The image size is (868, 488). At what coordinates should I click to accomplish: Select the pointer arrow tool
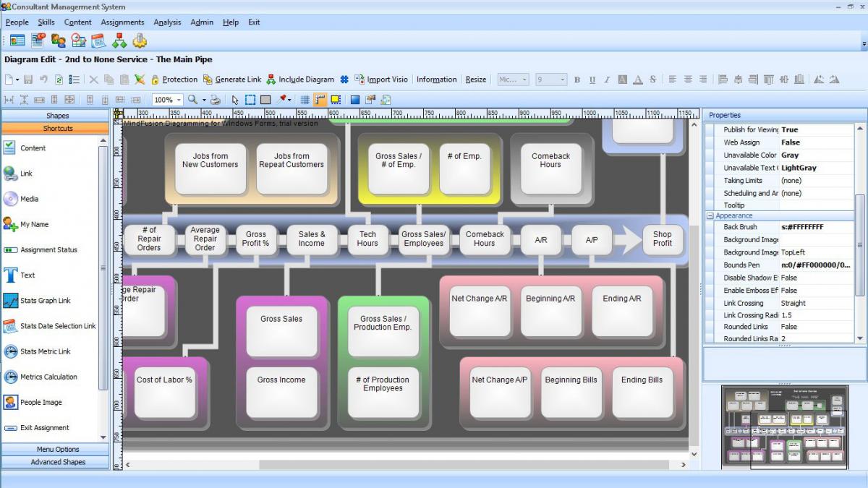click(235, 100)
